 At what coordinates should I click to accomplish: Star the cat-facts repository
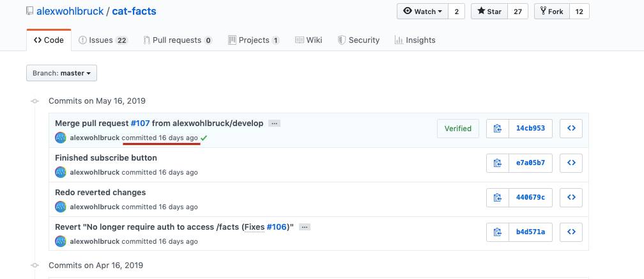click(489, 12)
